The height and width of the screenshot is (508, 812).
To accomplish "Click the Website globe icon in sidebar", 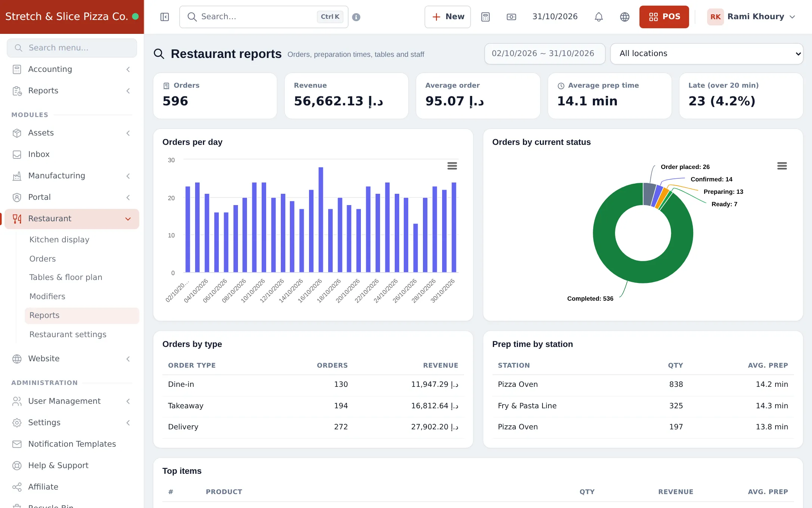I will [17, 359].
